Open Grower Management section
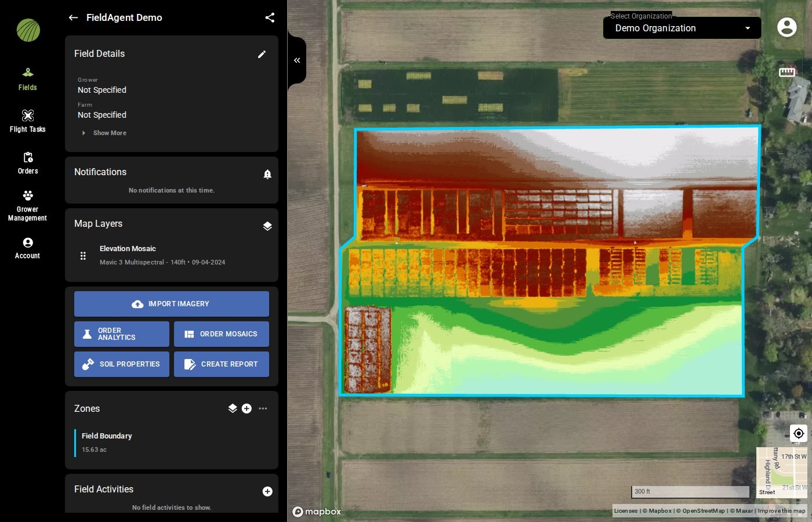812x522 pixels. tap(28, 205)
